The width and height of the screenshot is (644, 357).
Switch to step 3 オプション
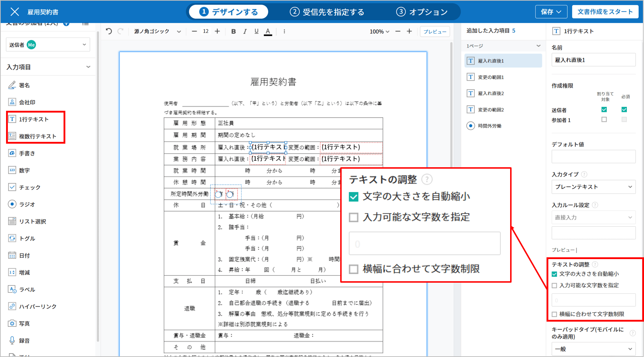point(422,12)
